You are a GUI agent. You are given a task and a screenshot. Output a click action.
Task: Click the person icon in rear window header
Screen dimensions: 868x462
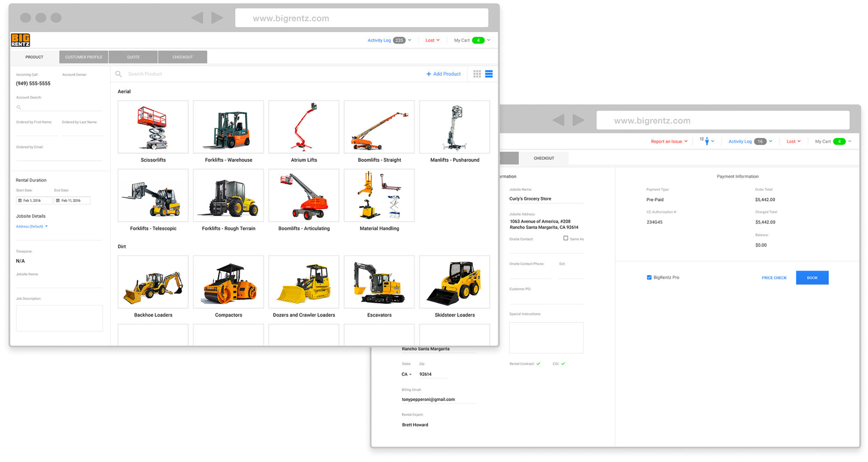707,142
